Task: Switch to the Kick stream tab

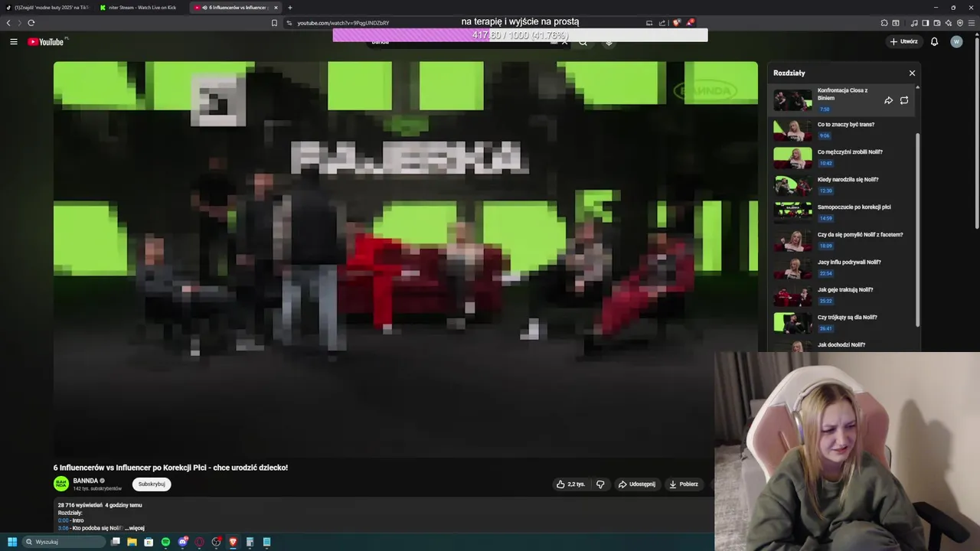Action: coord(140,8)
